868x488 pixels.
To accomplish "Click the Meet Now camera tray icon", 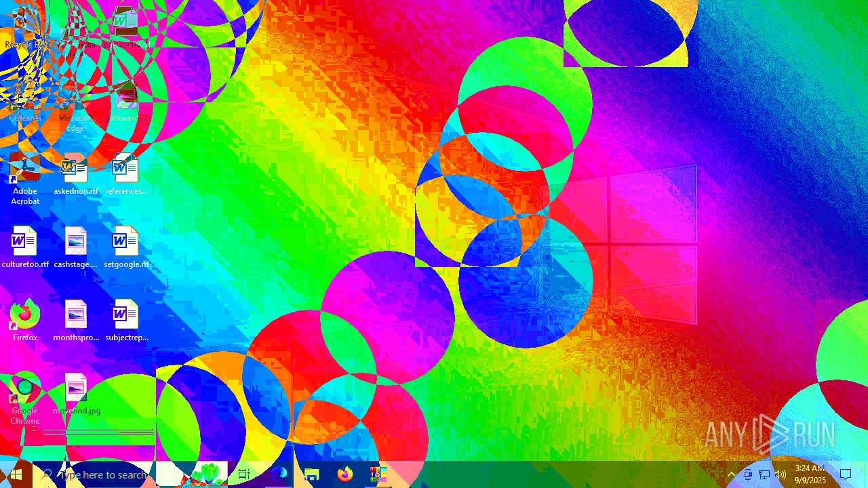I will (x=748, y=474).
